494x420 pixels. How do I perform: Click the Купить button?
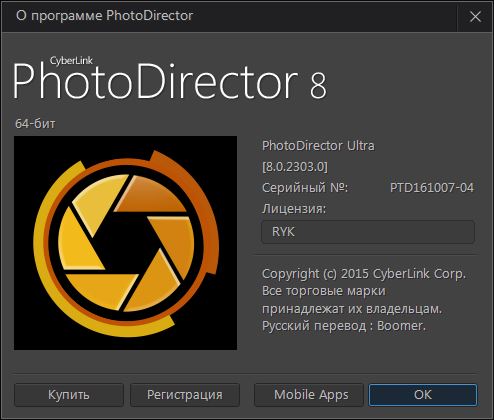(x=69, y=395)
